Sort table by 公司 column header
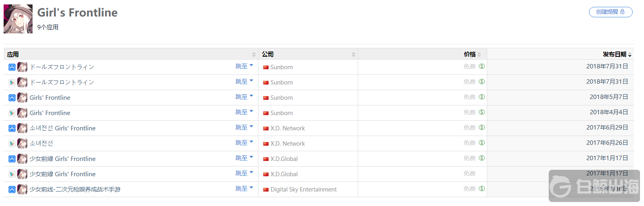The width and height of the screenshot is (644, 206). pyautogui.click(x=308, y=54)
